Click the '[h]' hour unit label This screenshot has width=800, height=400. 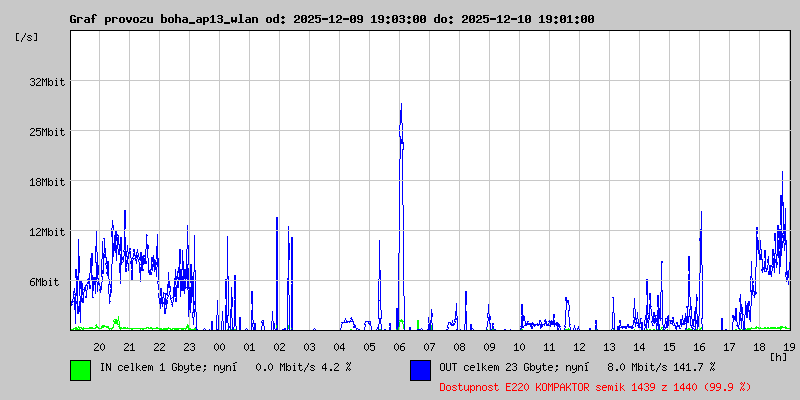pos(779,356)
